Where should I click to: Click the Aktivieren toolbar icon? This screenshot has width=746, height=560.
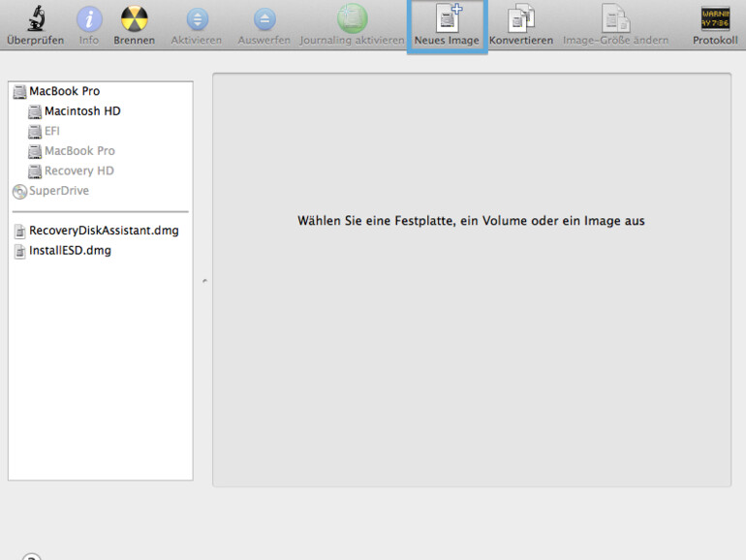coord(197,19)
